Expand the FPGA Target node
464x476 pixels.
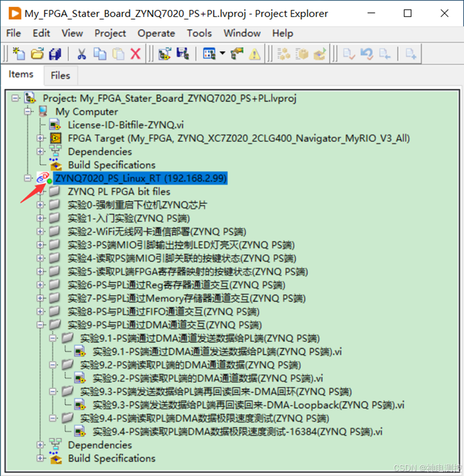click(x=40, y=138)
